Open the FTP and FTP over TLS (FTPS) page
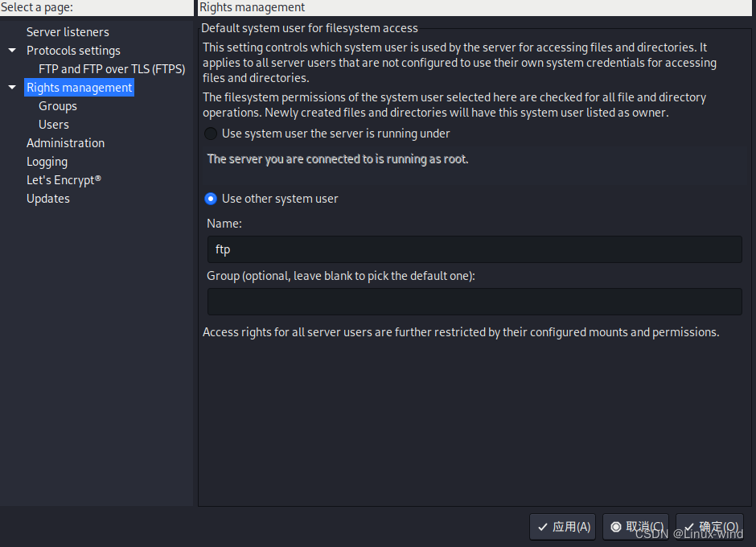The image size is (756, 547). tap(112, 68)
